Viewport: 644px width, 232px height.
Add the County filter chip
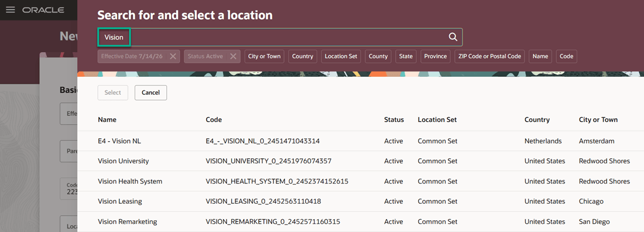pyautogui.click(x=378, y=56)
